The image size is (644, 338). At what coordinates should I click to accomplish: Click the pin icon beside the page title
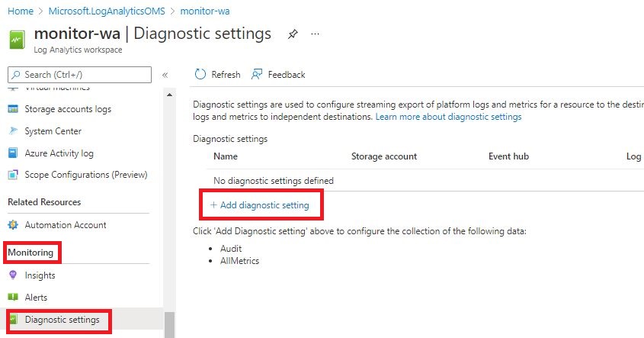coord(293,34)
